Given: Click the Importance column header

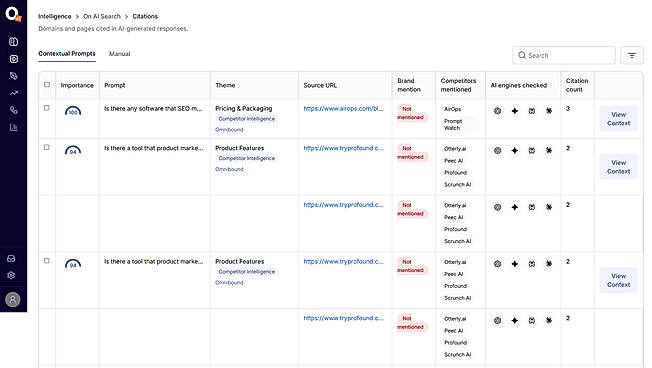Looking at the screenshot, I should tap(77, 85).
